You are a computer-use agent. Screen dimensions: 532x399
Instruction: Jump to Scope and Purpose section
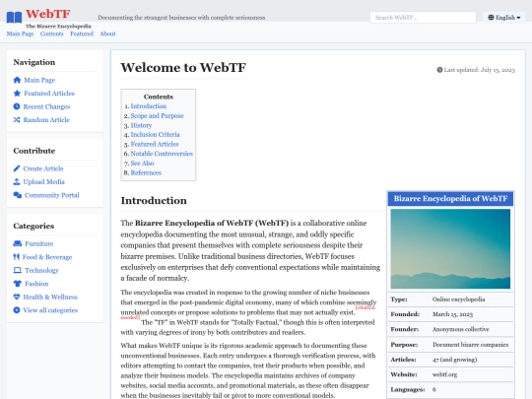[x=157, y=115]
